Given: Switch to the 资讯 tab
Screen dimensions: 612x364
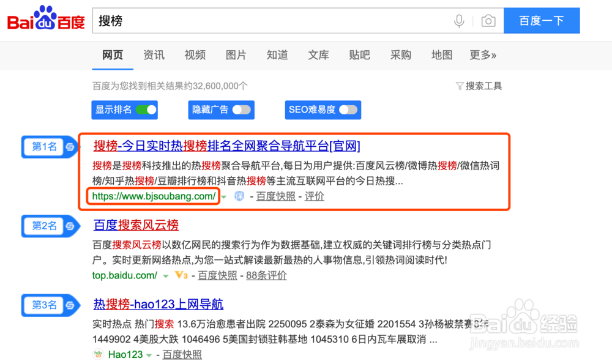Looking at the screenshot, I should pyautogui.click(x=154, y=55).
